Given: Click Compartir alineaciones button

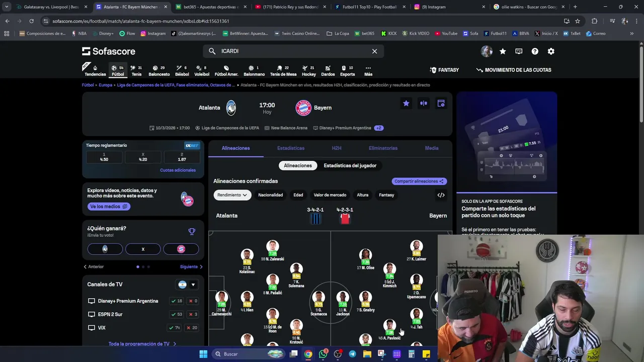Looking at the screenshot, I should tap(419, 182).
